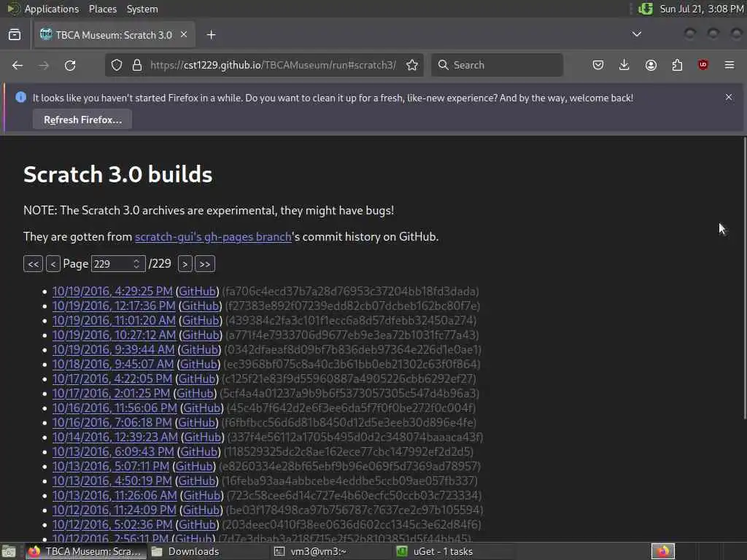Click the Search box in toolbar
Image resolution: width=747 pixels, height=560 pixels.
[x=497, y=65]
